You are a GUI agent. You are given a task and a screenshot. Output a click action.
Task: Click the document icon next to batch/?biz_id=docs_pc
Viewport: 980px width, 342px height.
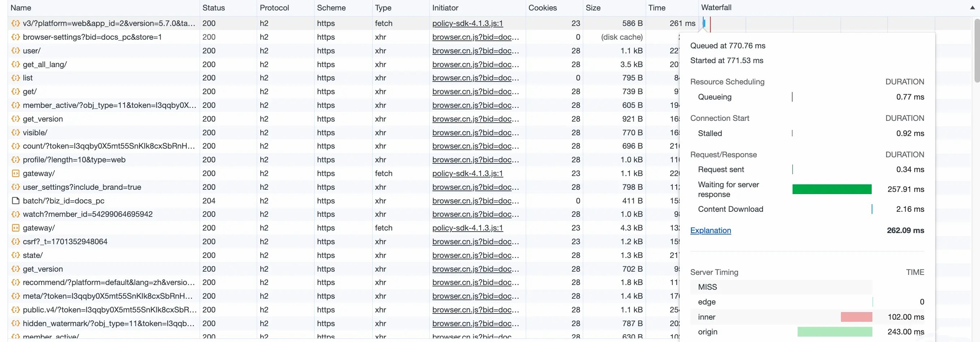(15, 201)
